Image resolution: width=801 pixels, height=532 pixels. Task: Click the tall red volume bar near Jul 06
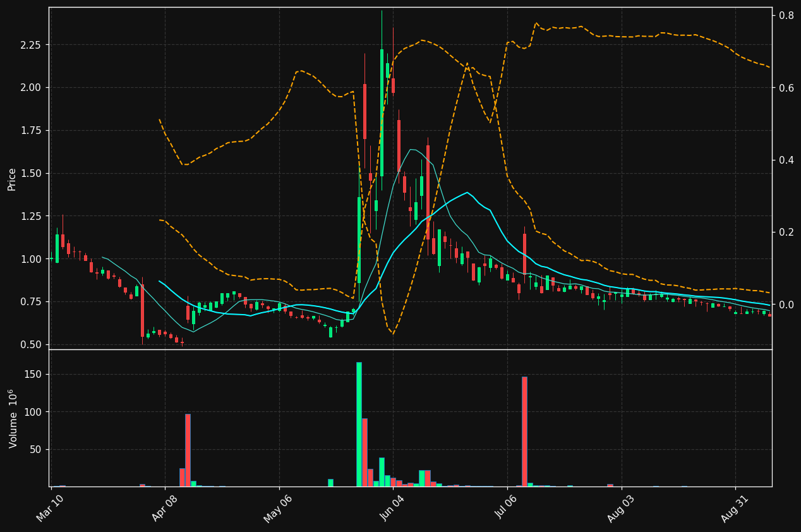[524, 432]
